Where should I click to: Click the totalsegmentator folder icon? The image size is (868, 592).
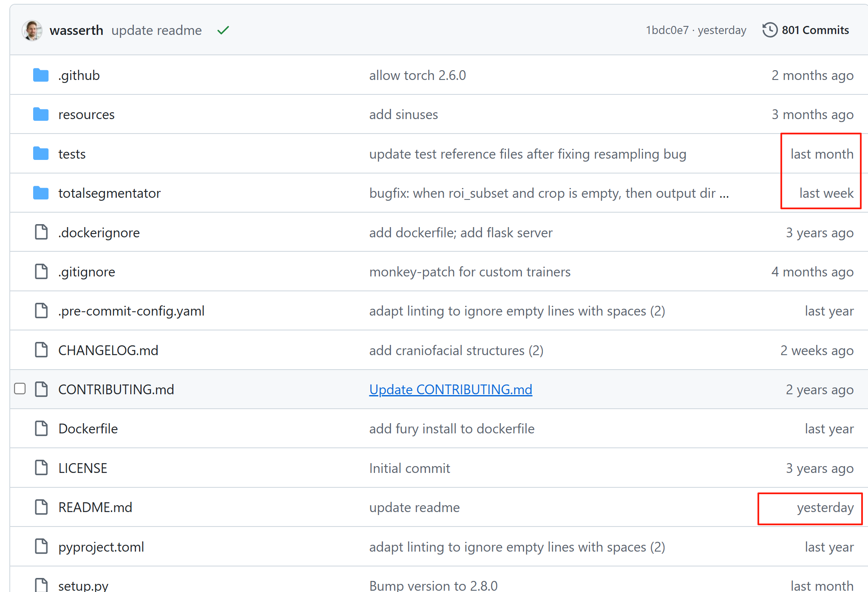point(41,193)
